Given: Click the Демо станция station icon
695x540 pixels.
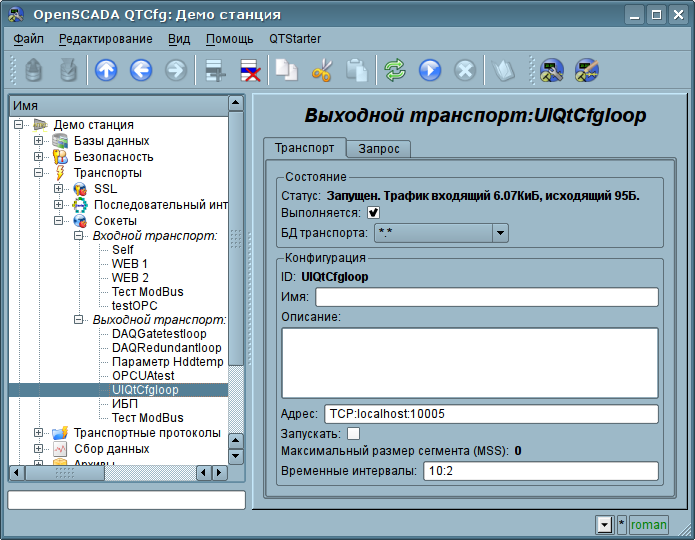Looking at the screenshot, I should click(x=40, y=125).
